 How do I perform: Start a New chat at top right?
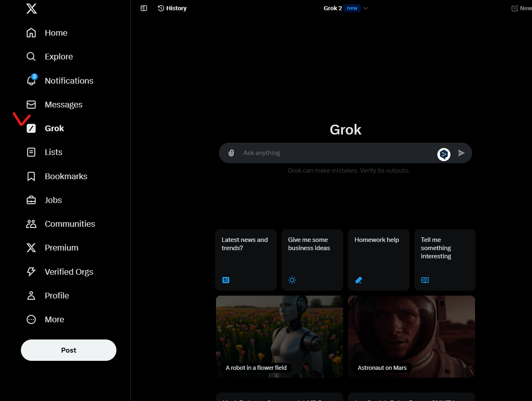point(522,8)
